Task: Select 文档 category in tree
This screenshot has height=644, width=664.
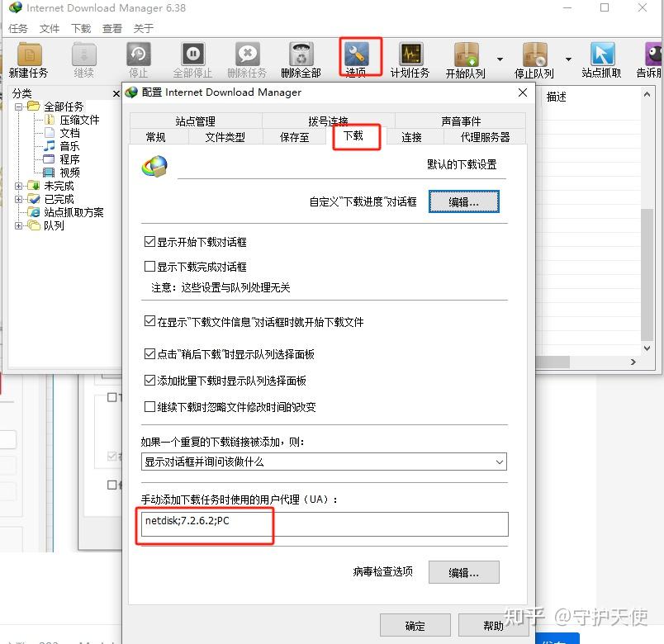Action: pyautogui.click(x=70, y=133)
